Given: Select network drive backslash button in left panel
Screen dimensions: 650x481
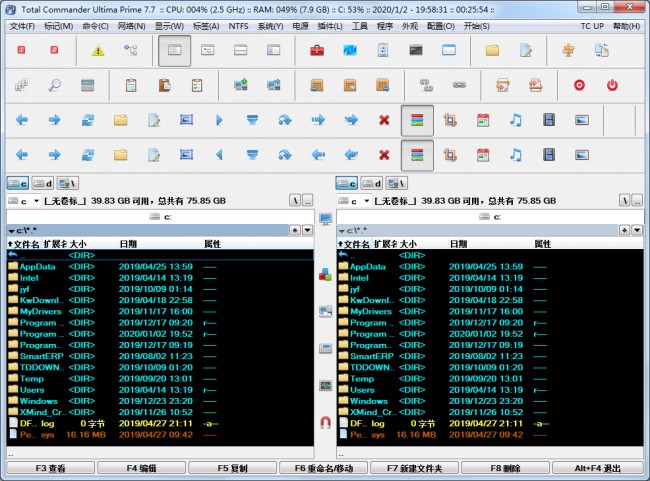Looking at the screenshot, I should point(68,183).
